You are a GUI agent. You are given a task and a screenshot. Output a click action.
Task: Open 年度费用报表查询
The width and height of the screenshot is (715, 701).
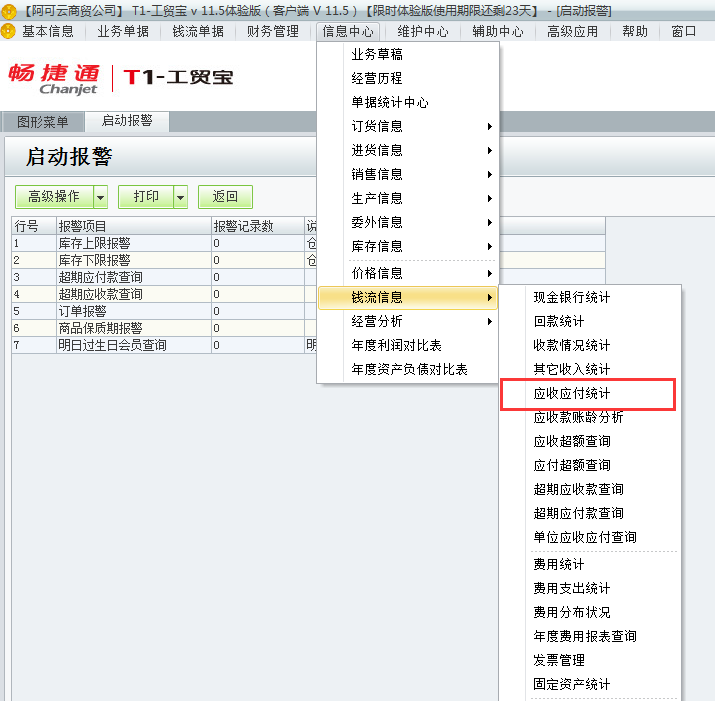coord(590,636)
